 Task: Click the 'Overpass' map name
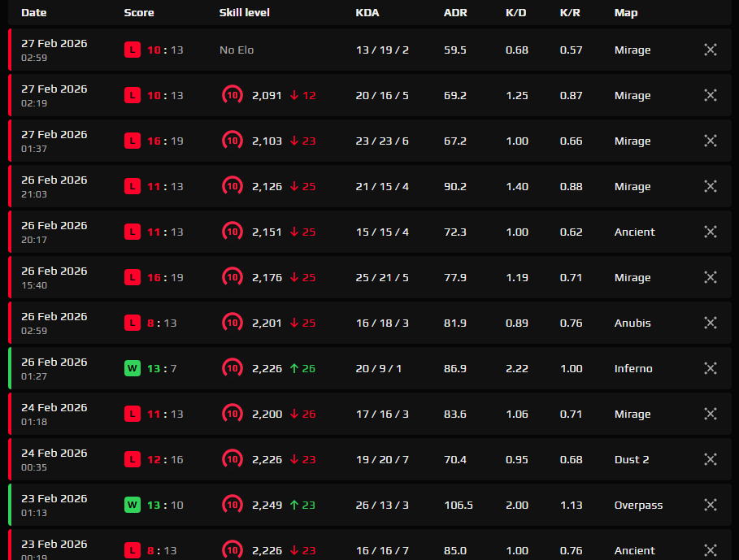(639, 505)
